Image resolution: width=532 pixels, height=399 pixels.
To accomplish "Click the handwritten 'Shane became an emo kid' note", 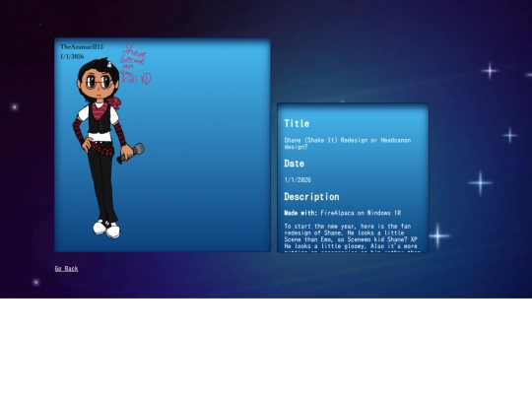I will click(x=136, y=64).
